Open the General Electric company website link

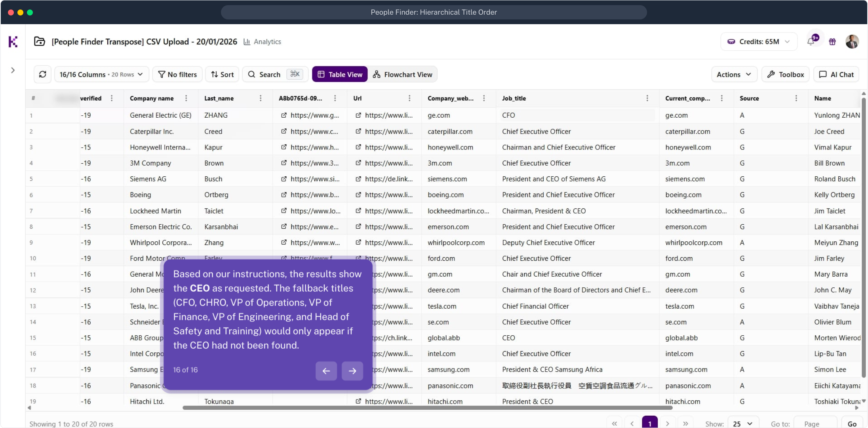click(x=310, y=115)
